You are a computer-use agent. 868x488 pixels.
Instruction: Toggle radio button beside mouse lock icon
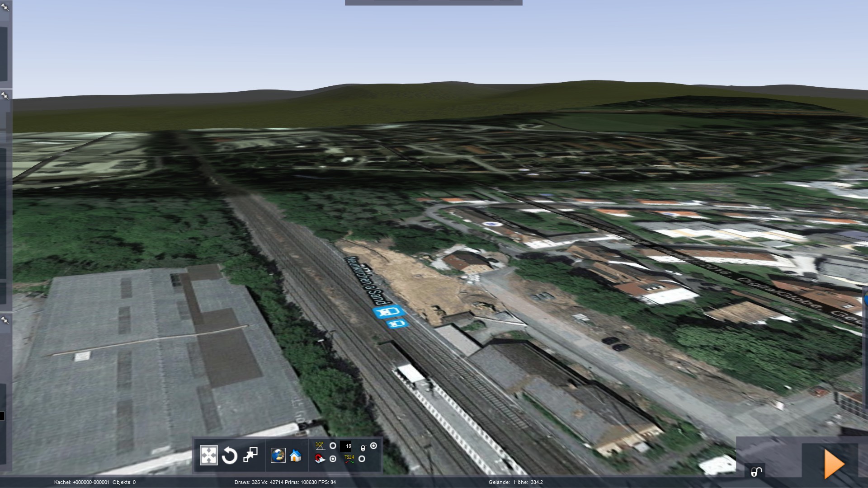373,446
